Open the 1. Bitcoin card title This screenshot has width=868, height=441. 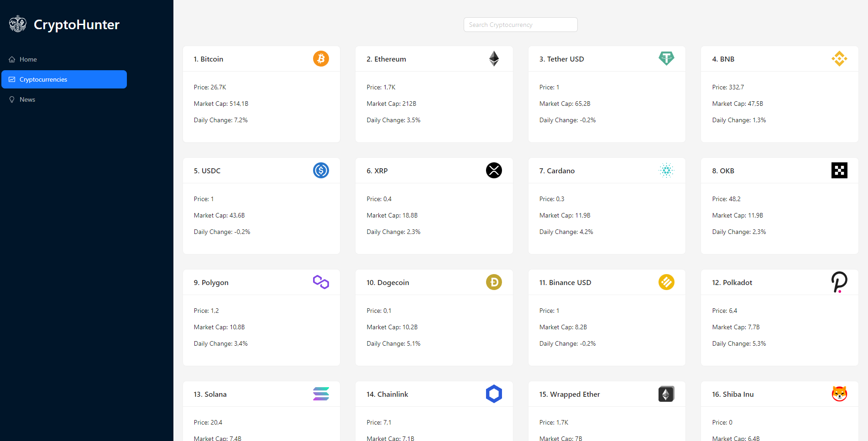coord(208,59)
